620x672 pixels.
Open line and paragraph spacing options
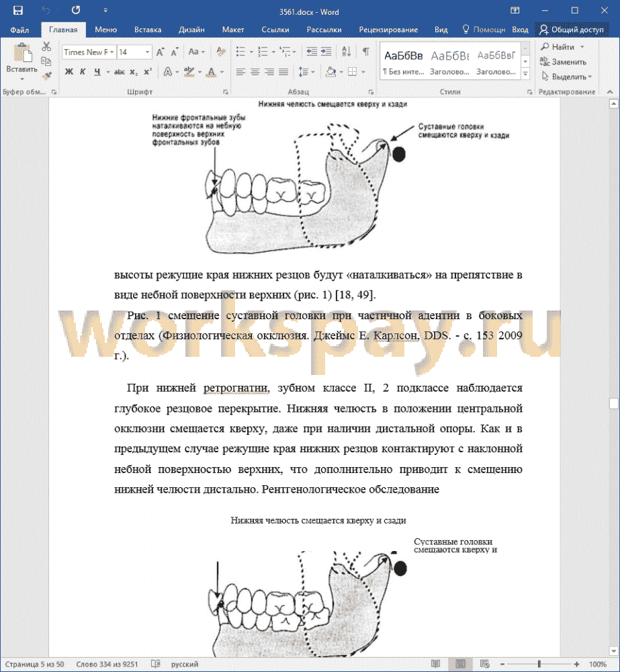click(x=304, y=72)
